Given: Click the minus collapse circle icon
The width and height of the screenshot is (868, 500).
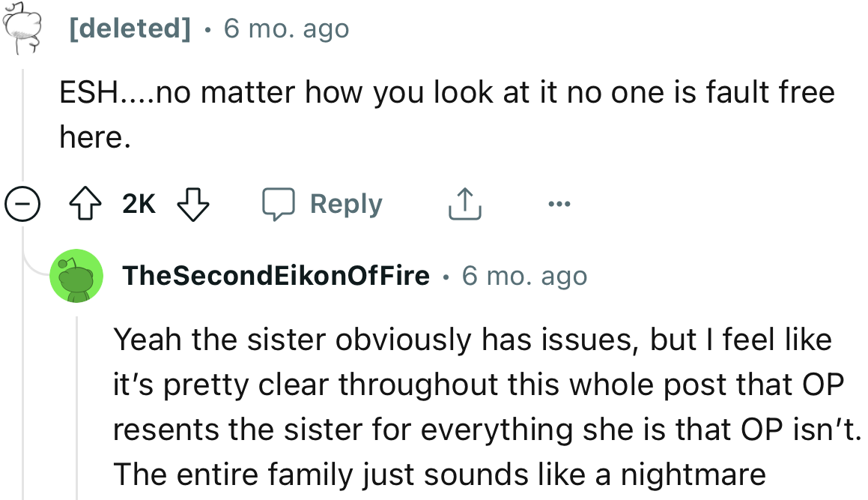Looking at the screenshot, I should (x=22, y=202).
